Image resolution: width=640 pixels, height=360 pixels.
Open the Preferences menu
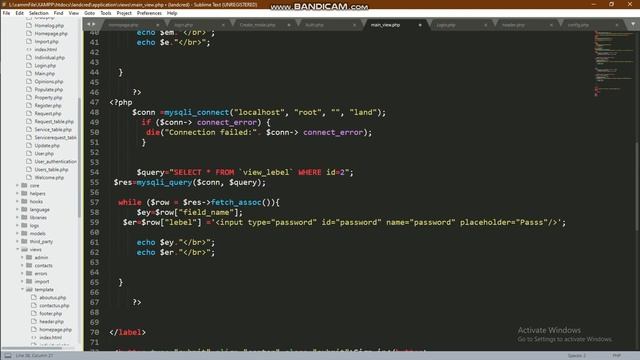point(149,13)
